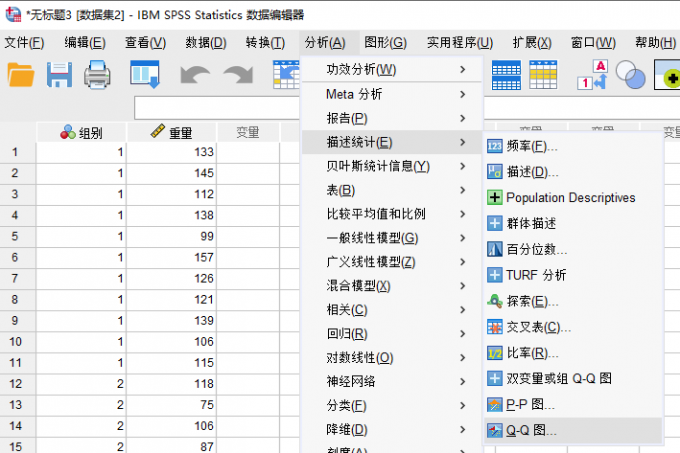Screen dimensions: 680x453
Task: Select row header 5
Action: pos(17,236)
